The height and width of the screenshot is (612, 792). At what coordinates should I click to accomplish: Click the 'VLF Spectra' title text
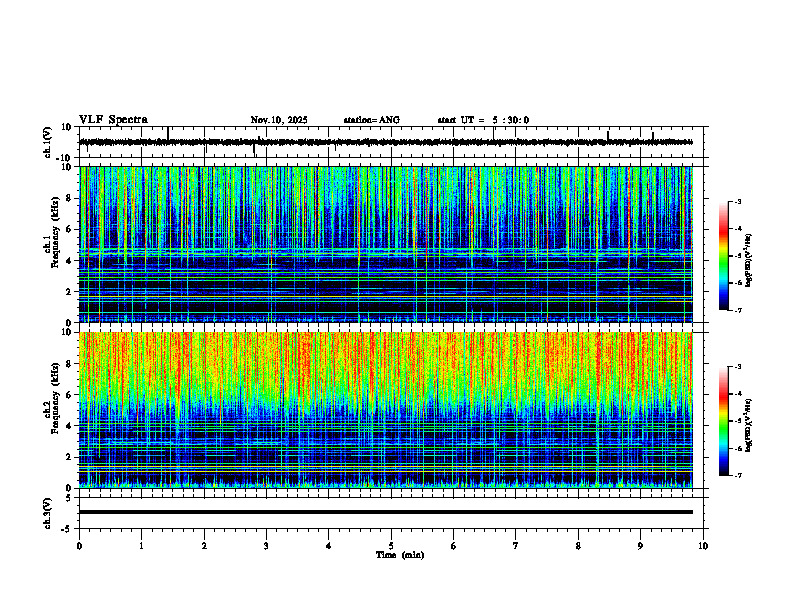pos(113,120)
